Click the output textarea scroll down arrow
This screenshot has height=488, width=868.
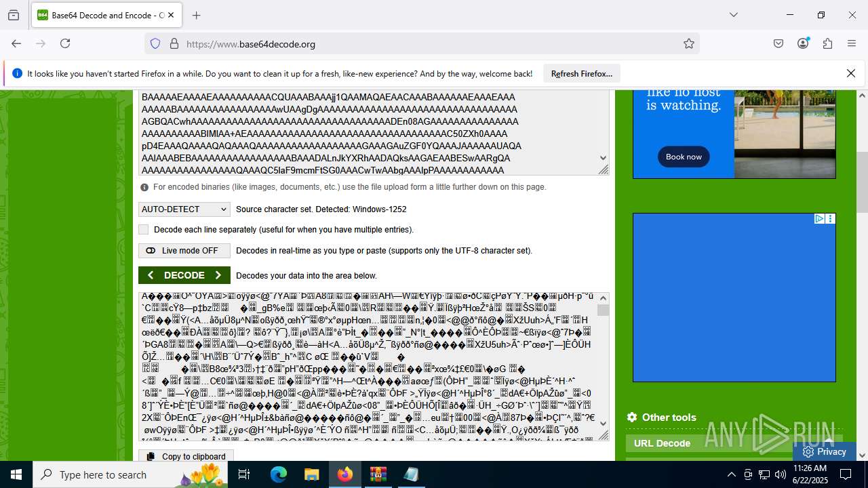[603, 423]
